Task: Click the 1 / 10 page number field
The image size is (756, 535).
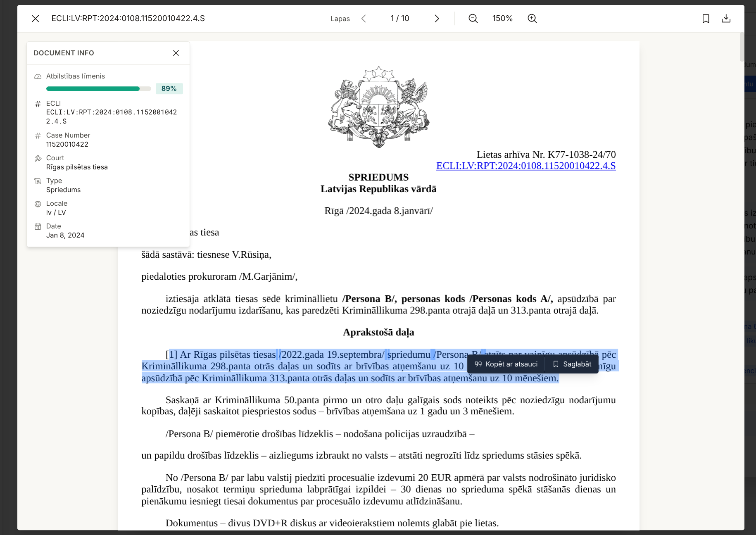Action: tap(399, 18)
